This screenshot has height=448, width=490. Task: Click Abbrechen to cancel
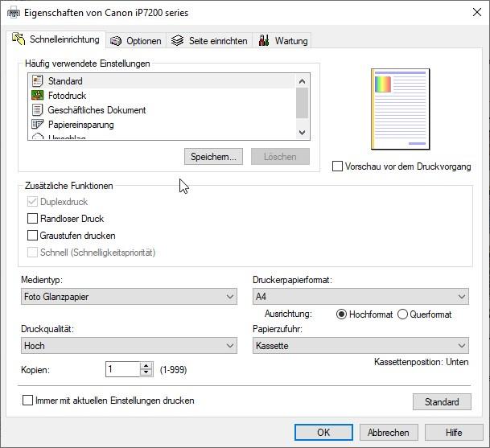(389, 433)
